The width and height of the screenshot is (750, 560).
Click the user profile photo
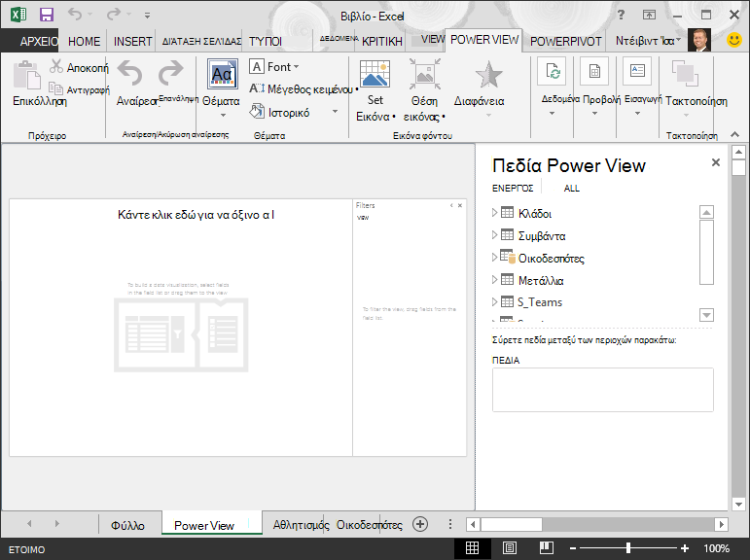point(698,40)
